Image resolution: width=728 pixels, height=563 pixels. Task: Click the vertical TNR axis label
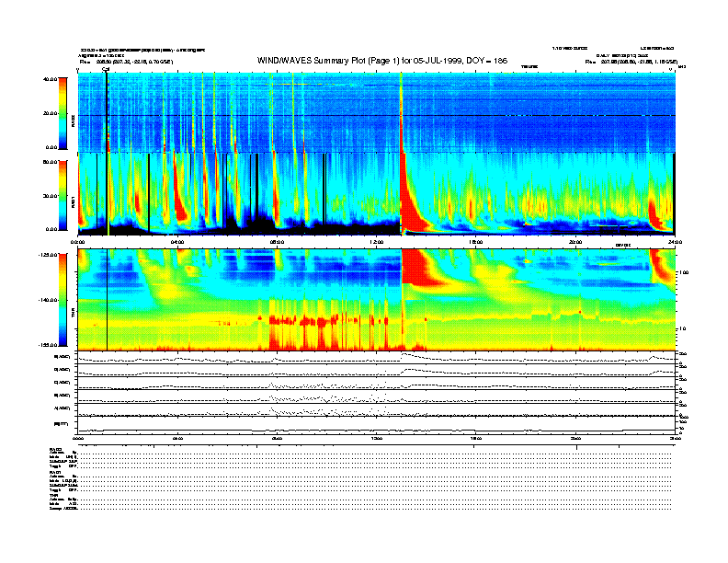pos(73,315)
